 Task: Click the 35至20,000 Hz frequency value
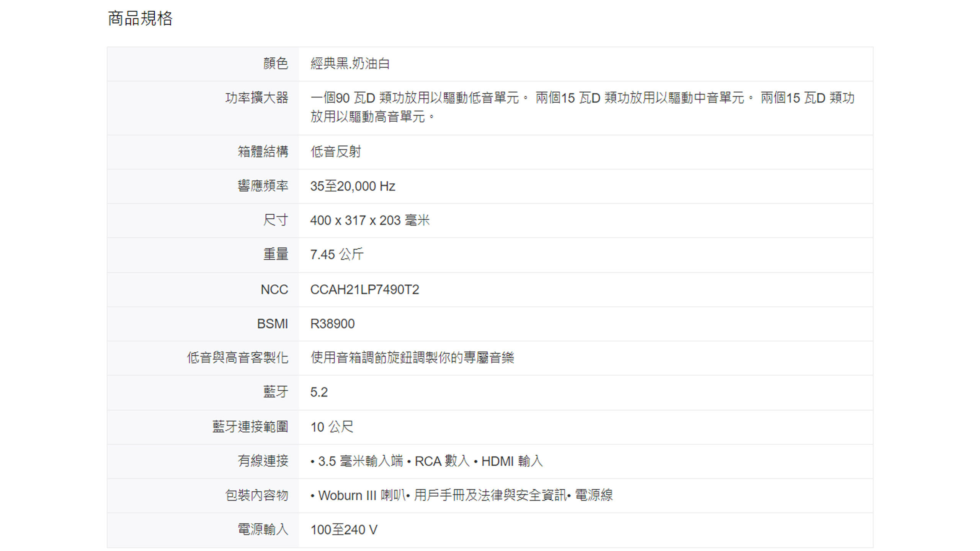pos(353,186)
